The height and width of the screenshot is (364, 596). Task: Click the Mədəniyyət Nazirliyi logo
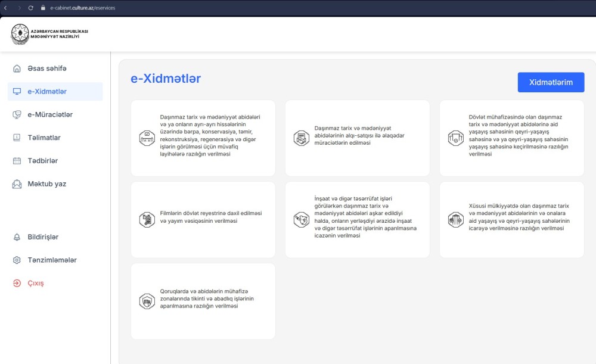[x=20, y=34]
